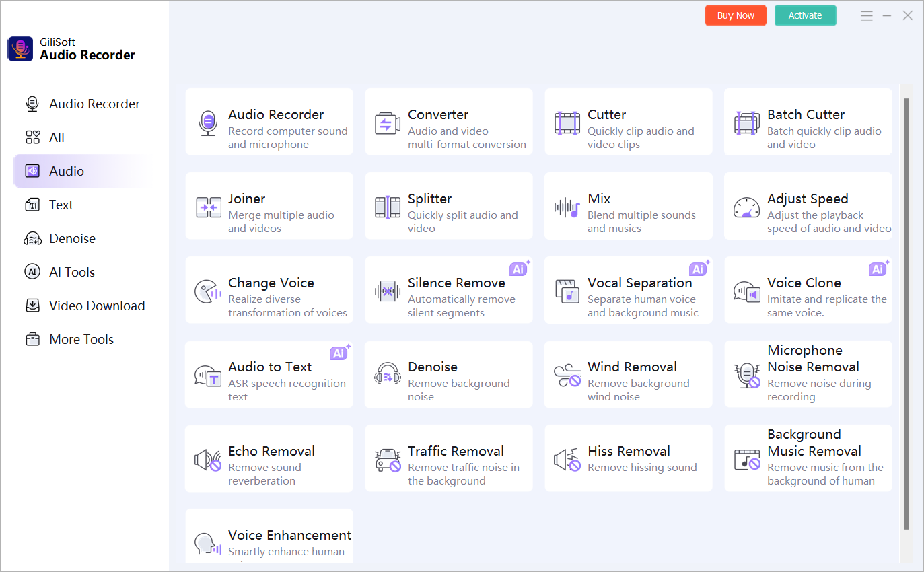The width and height of the screenshot is (924, 572).
Task: Click the Splitter icon
Action: (388, 207)
